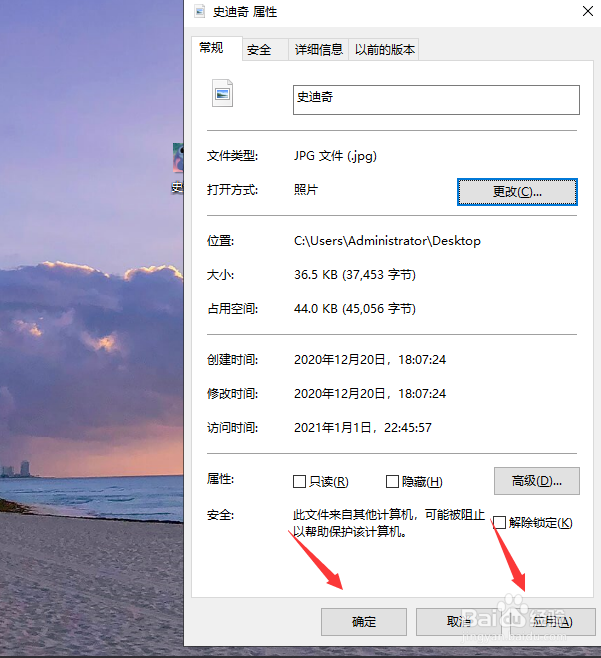Enable the 隐藏(H) checkbox

[x=392, y=481]
